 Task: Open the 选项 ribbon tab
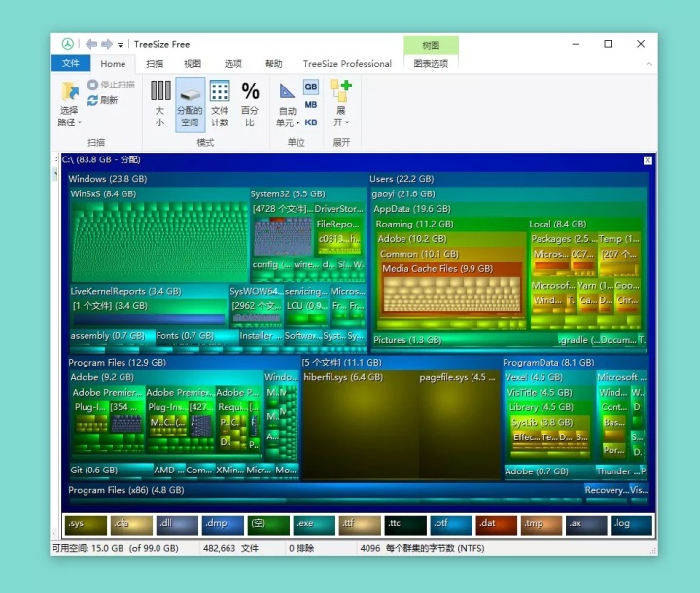click(233, 64)
